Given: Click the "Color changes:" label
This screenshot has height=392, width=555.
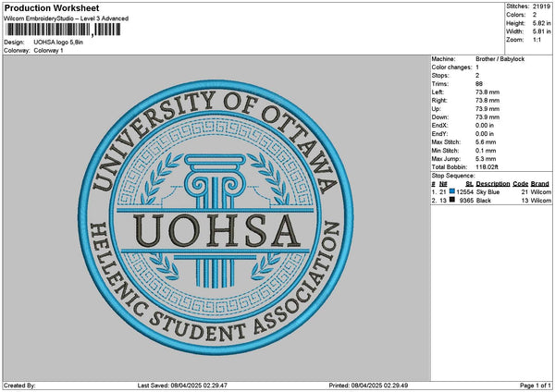Looking at the screenshot, I should click(x=451, y=67).
